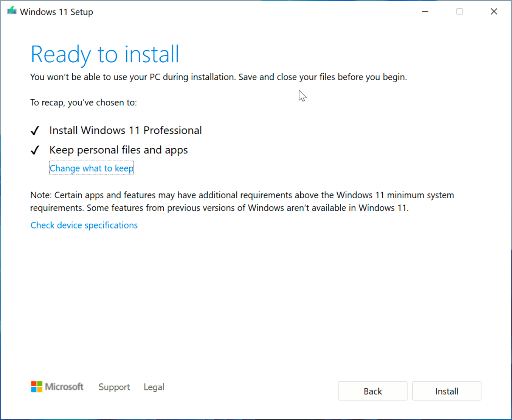Image resolution: width=512 pixels, height=420 pixels.
Task: Click the Windows 11 Setup title bar icon
Action: click(x=12, y=11)
